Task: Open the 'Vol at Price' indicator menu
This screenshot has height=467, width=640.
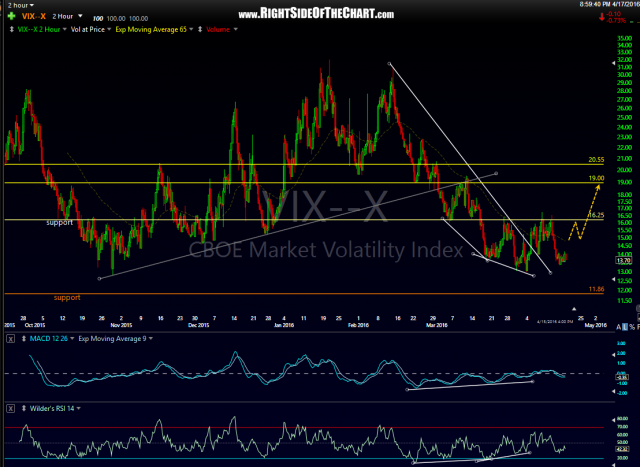Action: [91, 29]
